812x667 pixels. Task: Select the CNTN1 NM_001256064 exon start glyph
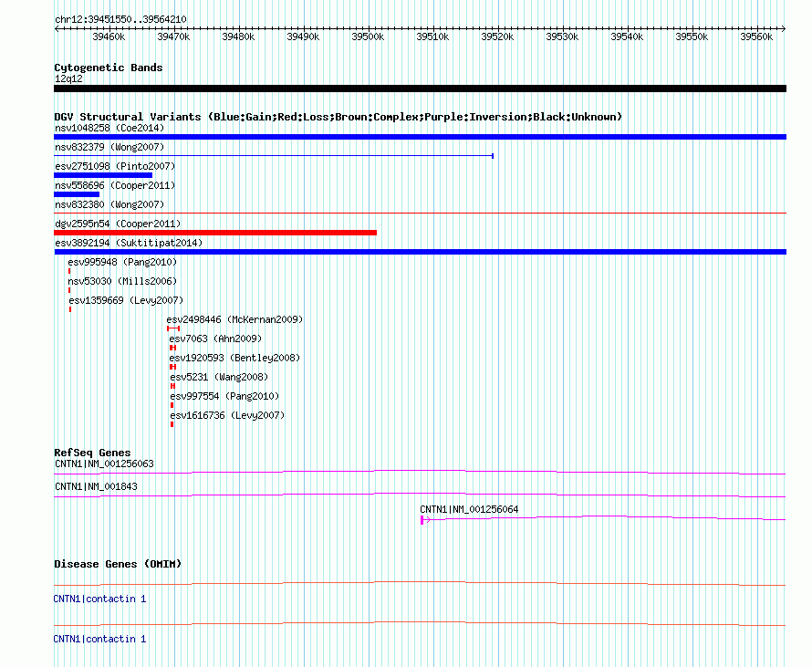424,520
